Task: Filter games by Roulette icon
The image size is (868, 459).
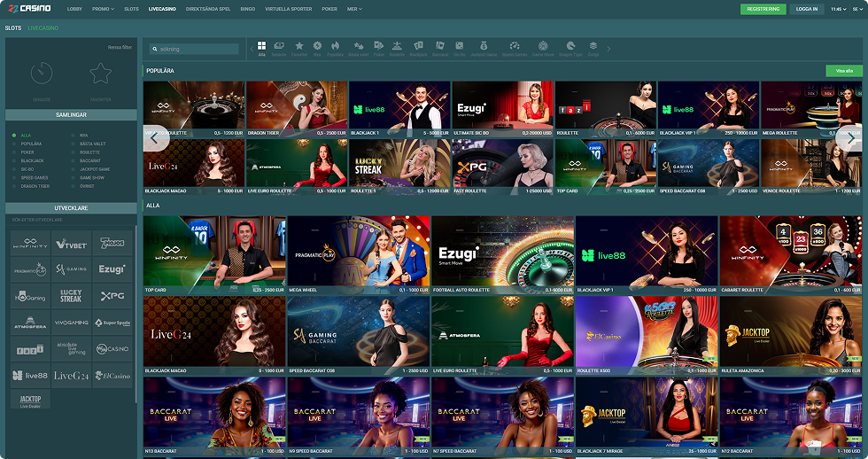Action: (x=397, y=46)
